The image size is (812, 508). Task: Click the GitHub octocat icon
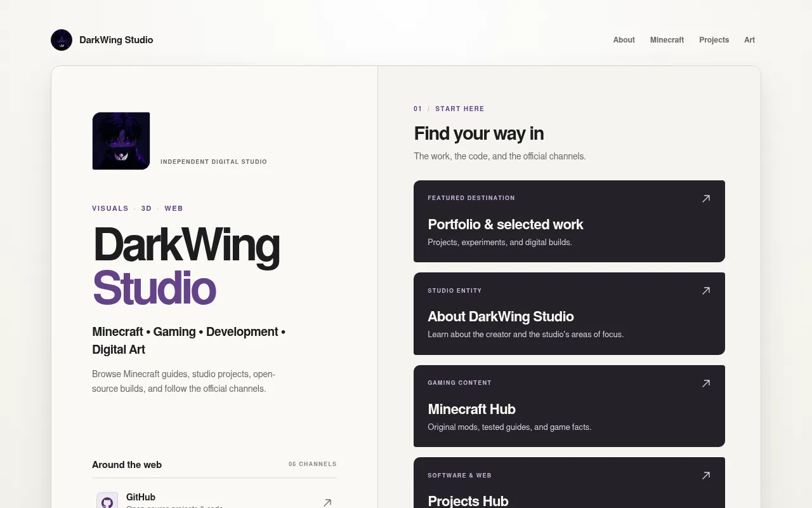[107, 502]
